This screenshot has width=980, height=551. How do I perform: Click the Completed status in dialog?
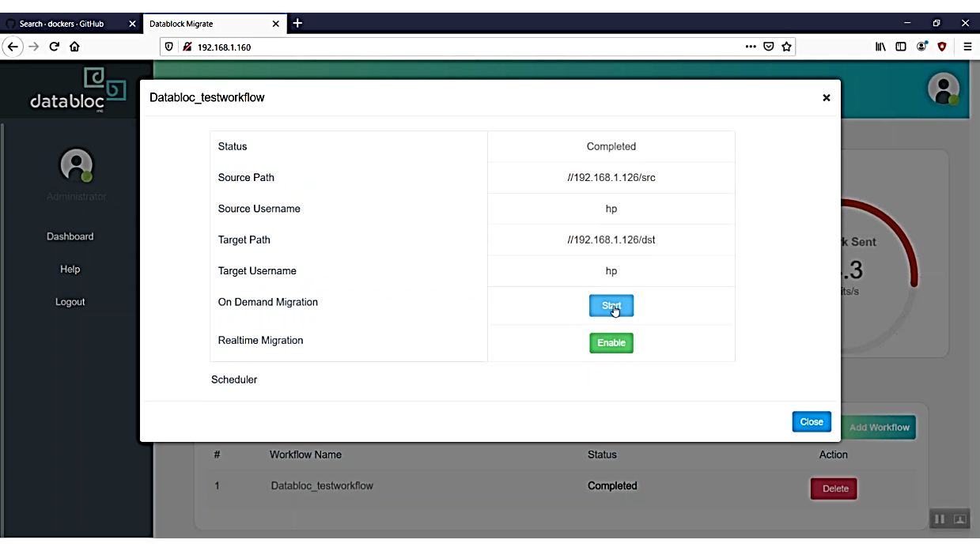[x=611, y=146]
